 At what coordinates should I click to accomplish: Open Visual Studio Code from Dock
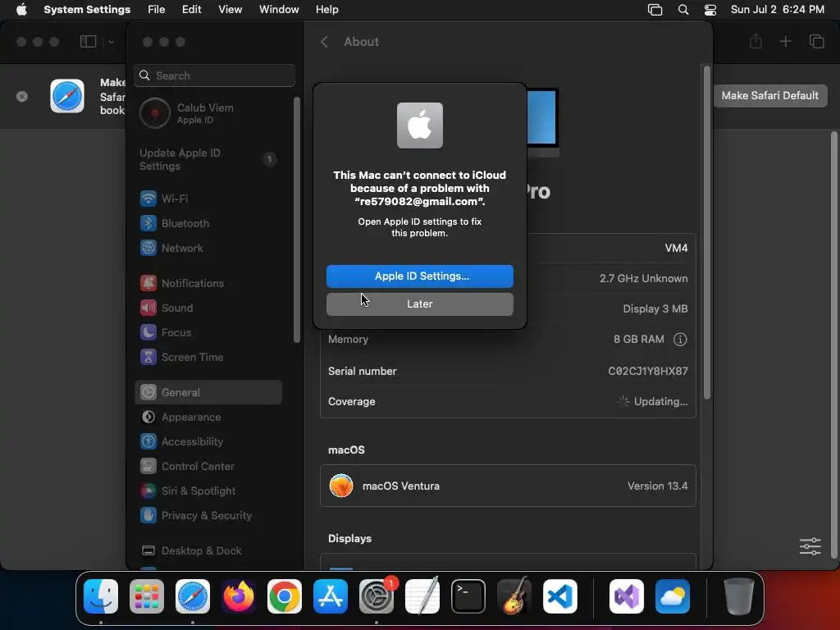coord(560,596)
